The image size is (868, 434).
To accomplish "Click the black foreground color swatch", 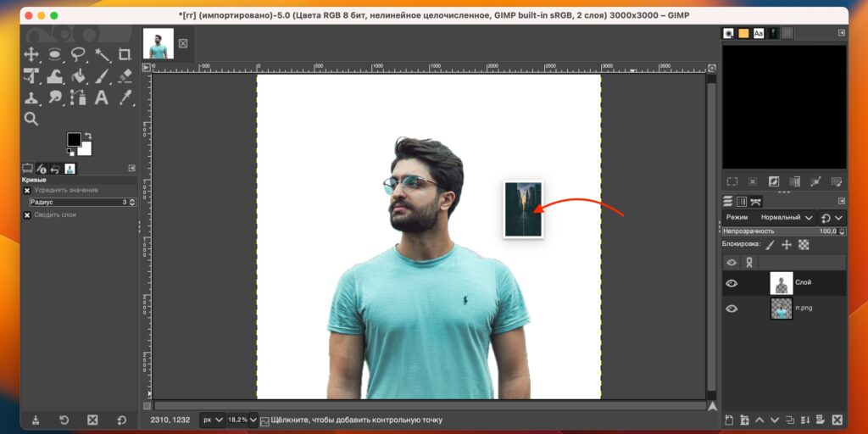I will (x=75, y=139).
